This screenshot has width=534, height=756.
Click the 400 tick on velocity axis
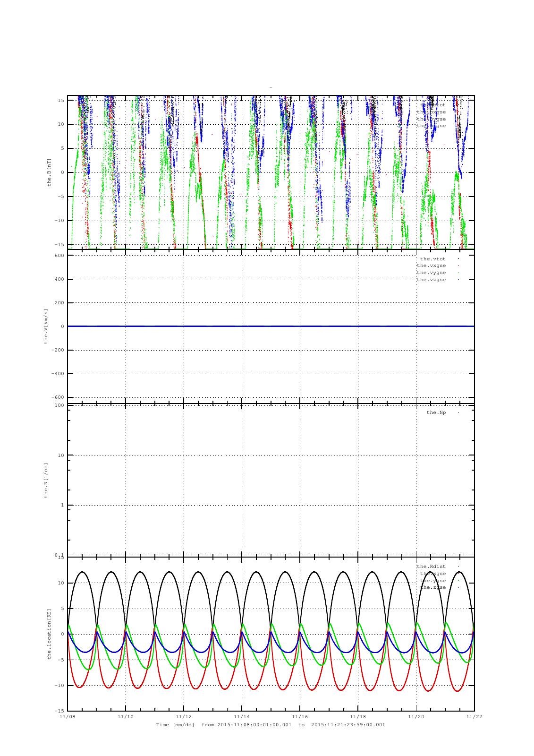[x=59, y=279]
